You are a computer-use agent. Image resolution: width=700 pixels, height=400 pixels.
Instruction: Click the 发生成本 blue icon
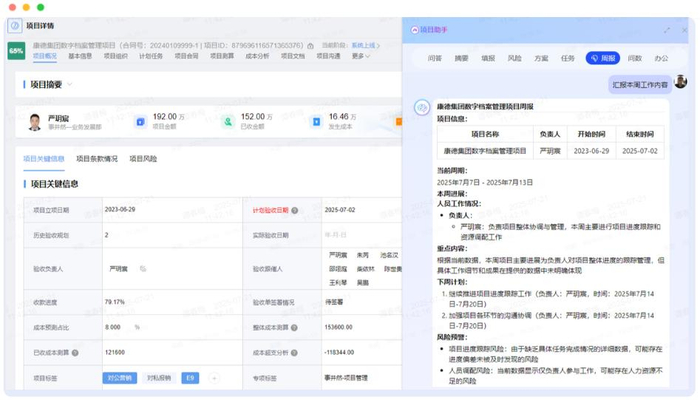316,122
